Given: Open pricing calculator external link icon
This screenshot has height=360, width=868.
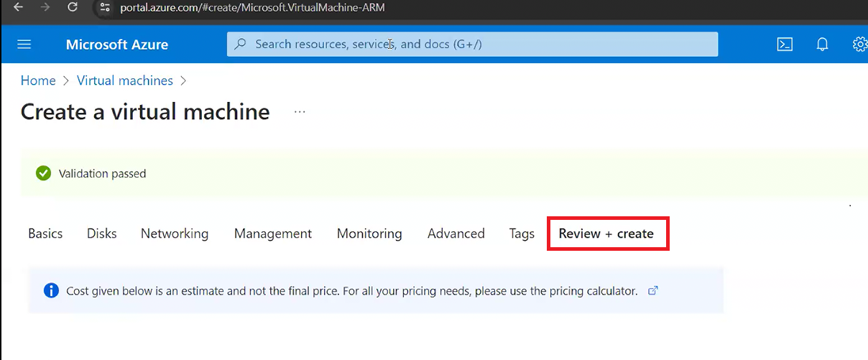Looking at the screenshot, I should (653, 291).
